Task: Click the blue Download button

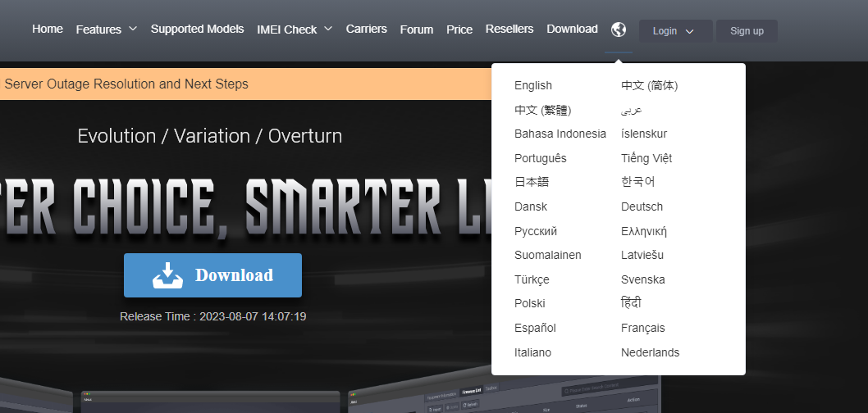Action: pos(212,275)
